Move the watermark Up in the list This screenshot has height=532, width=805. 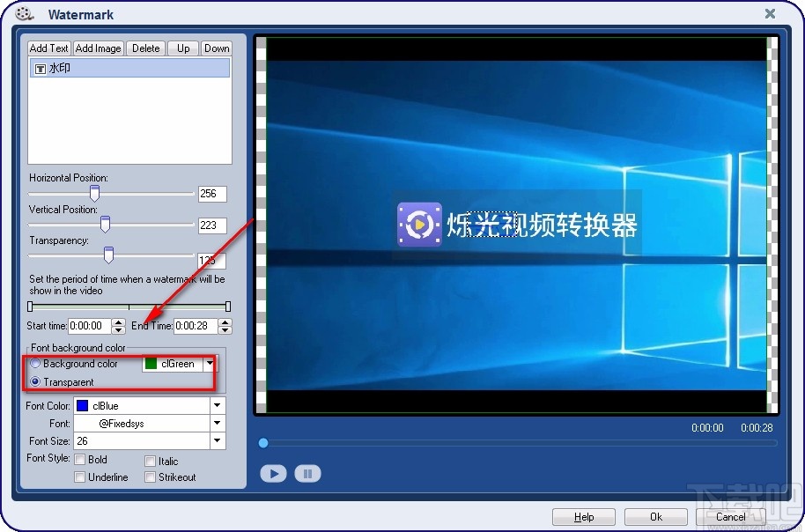(183, 48)
